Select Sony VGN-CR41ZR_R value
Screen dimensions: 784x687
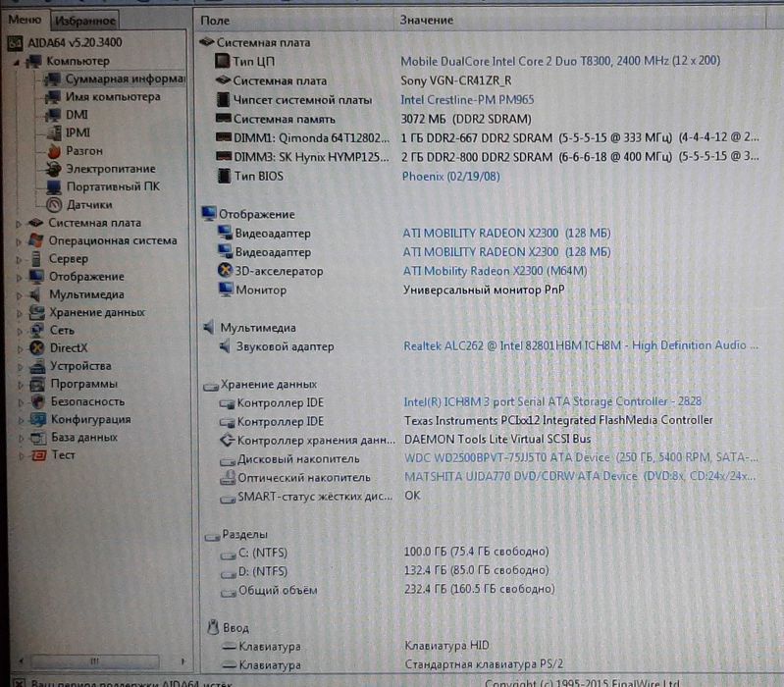click(456, 80)
